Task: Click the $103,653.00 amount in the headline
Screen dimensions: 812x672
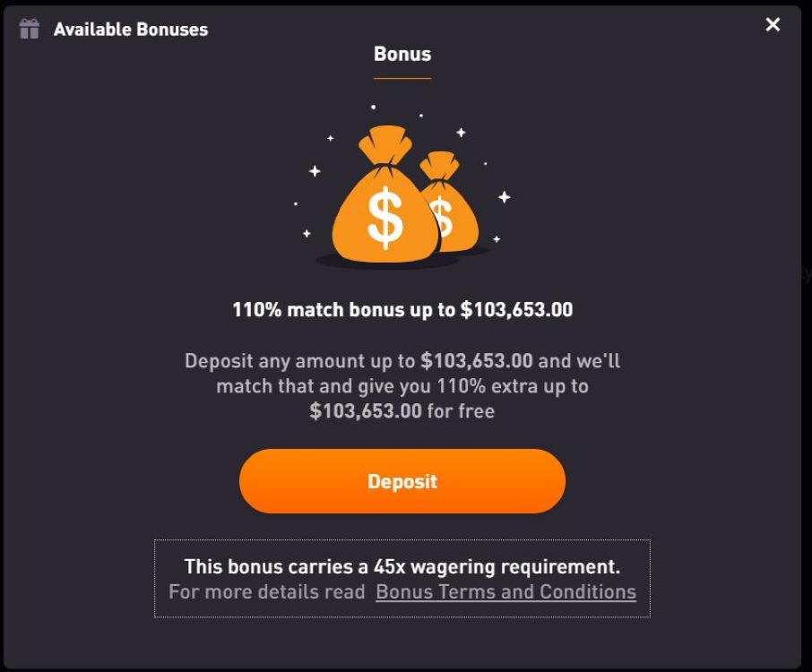Action: pos(516,310)
